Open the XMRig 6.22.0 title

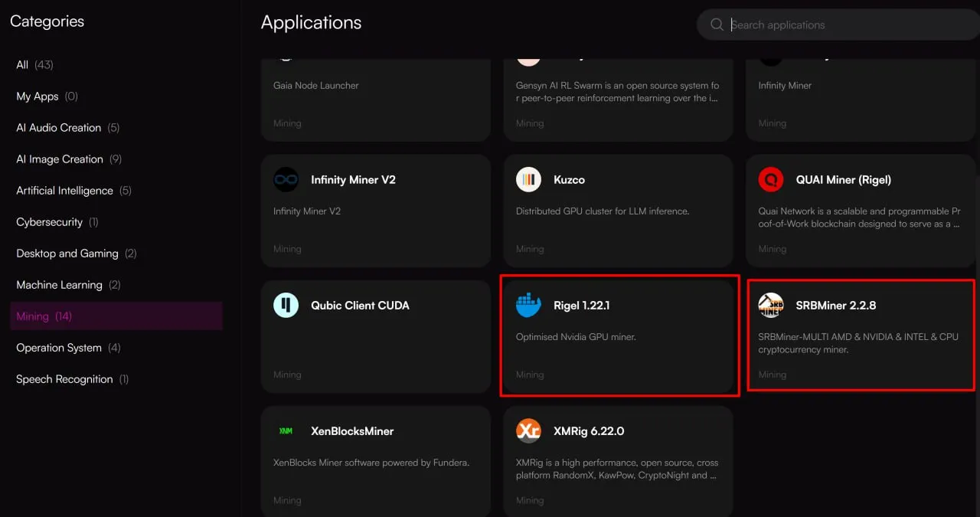589,431
